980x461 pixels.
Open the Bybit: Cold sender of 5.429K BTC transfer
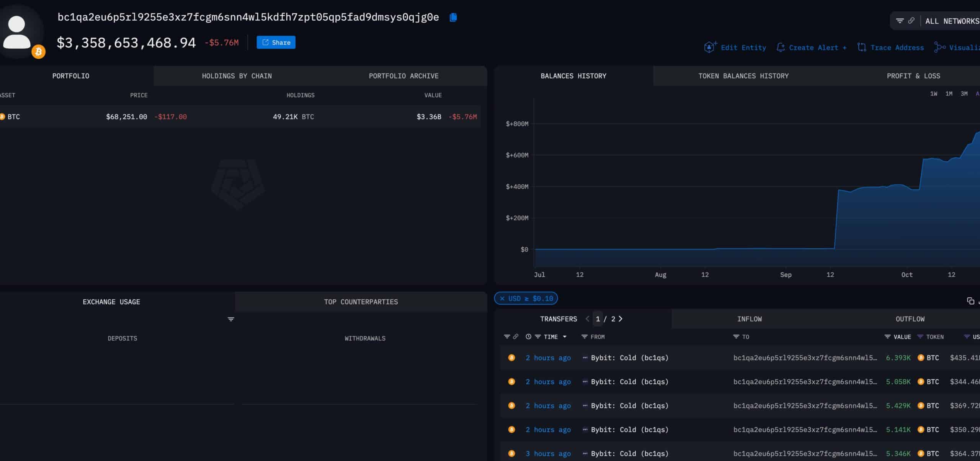click(629, 405)
